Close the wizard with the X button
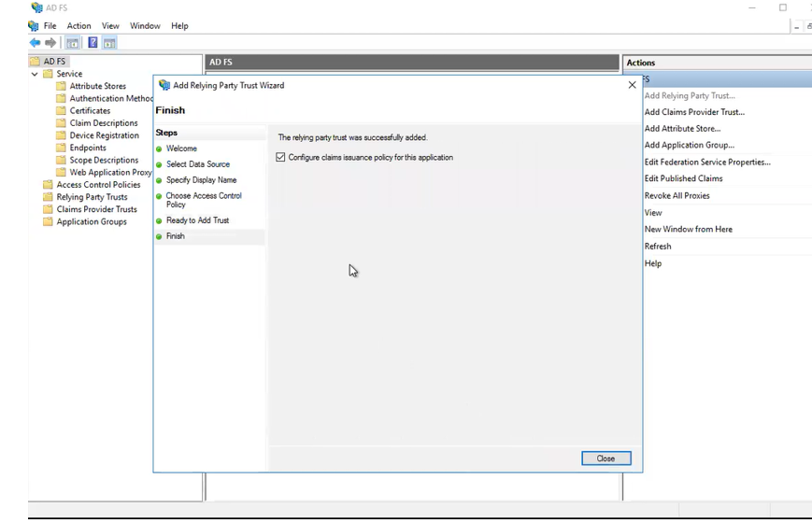The height and width of the screenshot is (523, 812). (633, 85)
